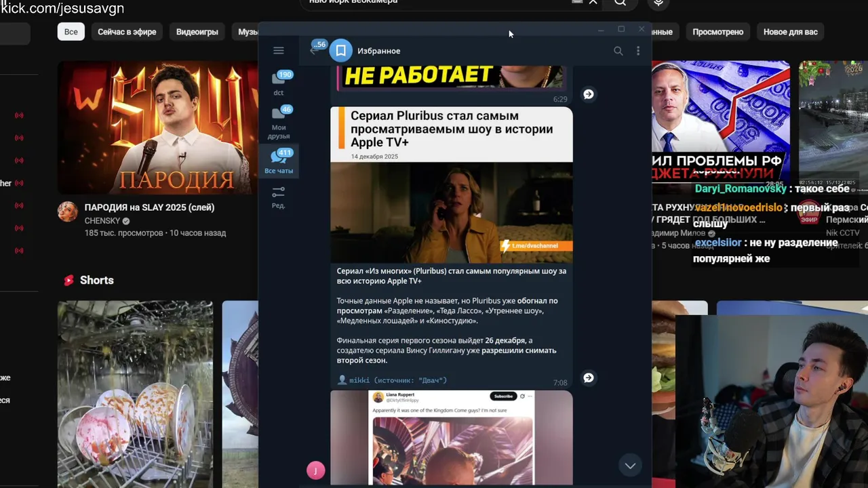Click CHENSKY channel avatar
The width and height of the screenshot is (868, 488).
[x=67, y=211]
